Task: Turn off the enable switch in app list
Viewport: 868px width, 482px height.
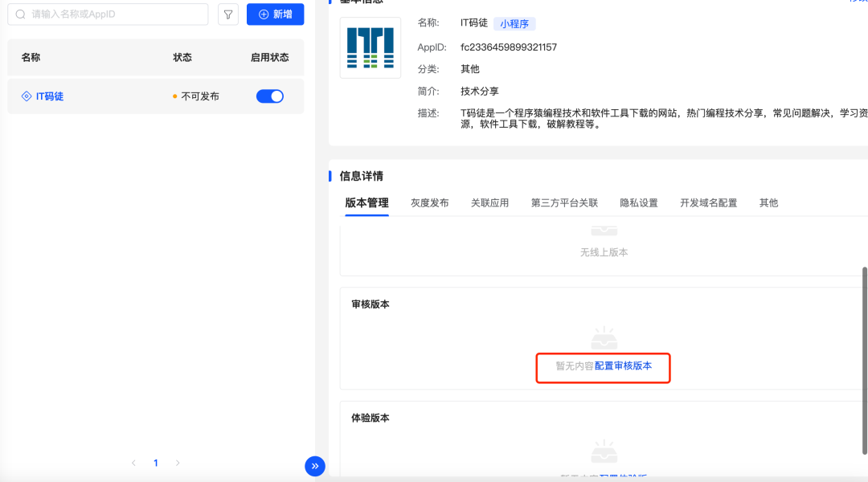Action: point(269,95)
